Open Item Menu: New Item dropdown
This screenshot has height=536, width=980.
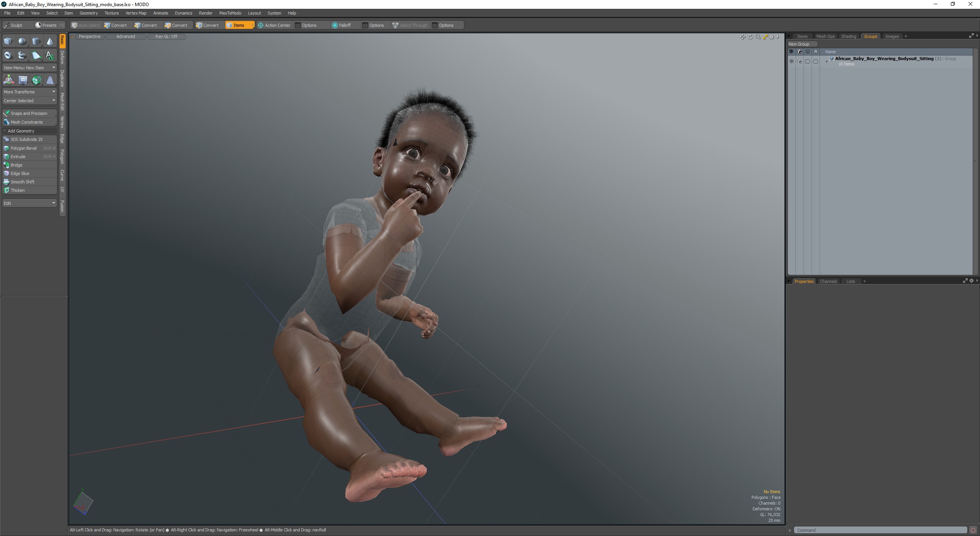click(29, 68)
